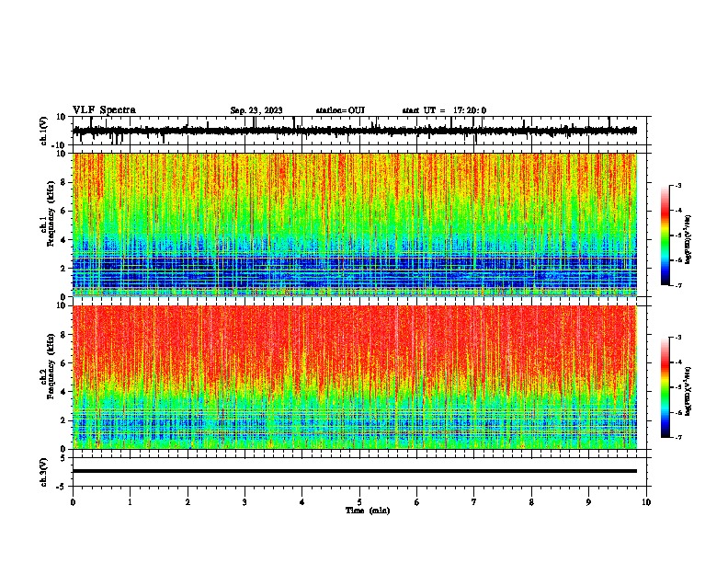Click time axis tick label "4"
728x563 pixels.
pos(302,502)
